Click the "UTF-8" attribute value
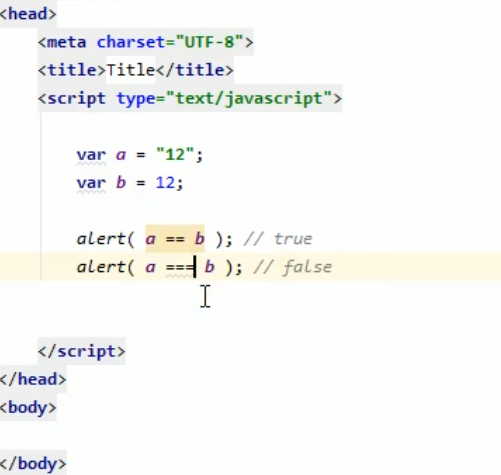The image size is (501, 475). click(210, 42)
